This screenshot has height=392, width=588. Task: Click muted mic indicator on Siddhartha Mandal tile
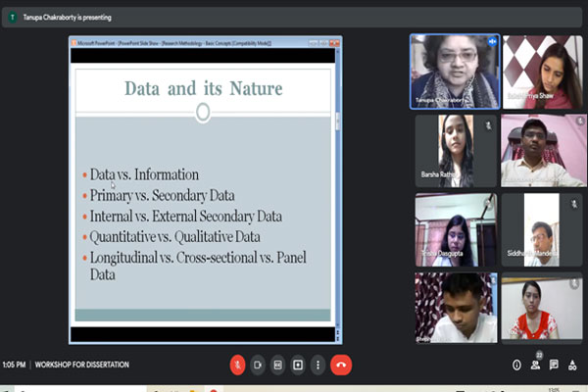574,204
